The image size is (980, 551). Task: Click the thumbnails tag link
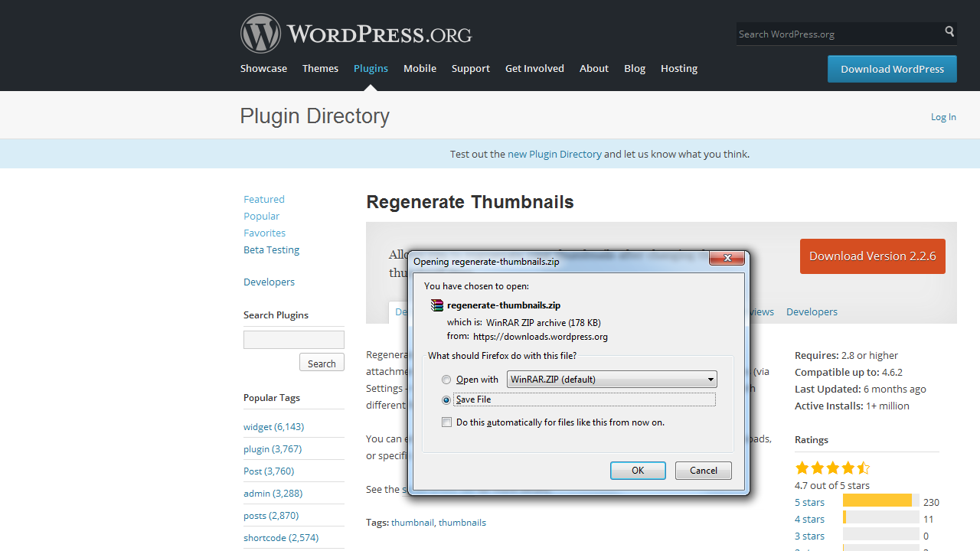462,522
